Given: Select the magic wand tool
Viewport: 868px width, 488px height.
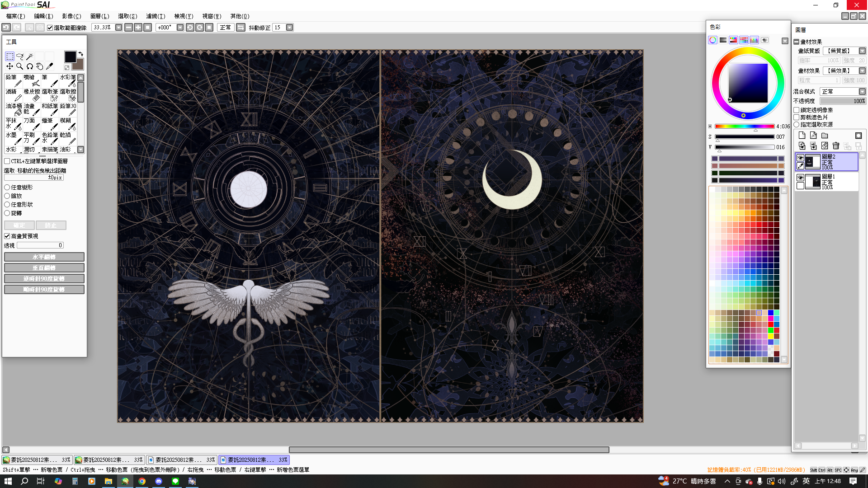Looking at the screenshot, I should (29, 56).
